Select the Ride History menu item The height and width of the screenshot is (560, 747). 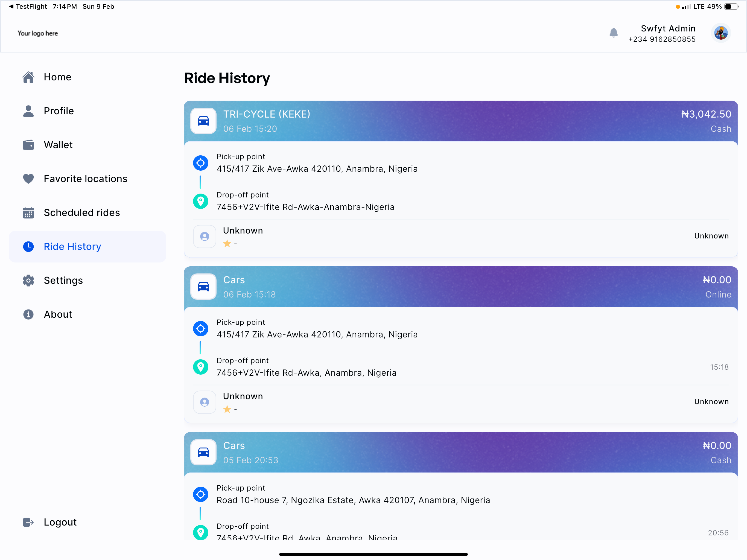(x=87, y=247)
